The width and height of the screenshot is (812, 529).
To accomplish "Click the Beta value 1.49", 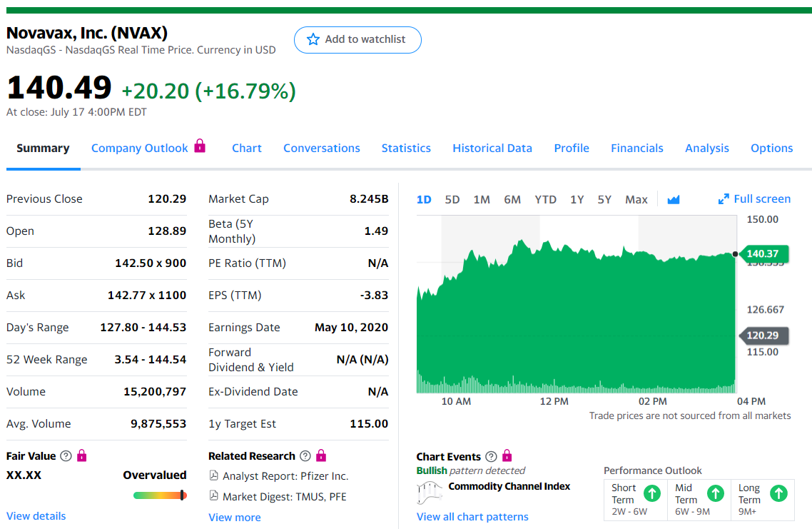I will click(x=376, y=231).
